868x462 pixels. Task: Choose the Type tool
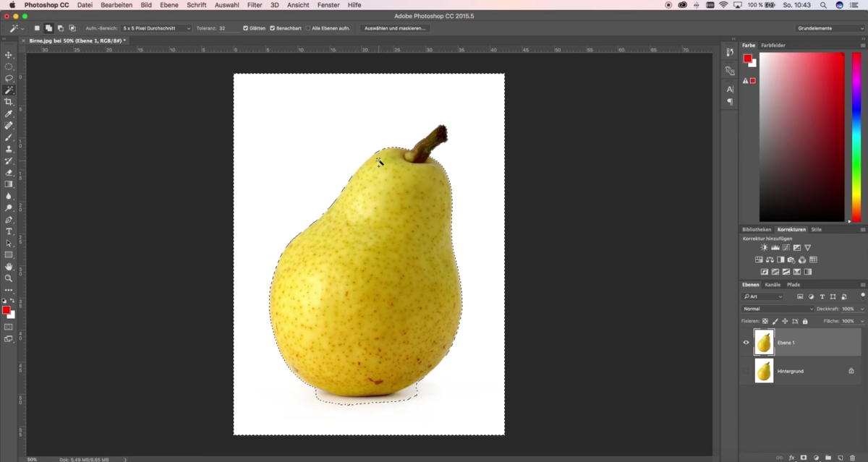click(x=9, y=231)
